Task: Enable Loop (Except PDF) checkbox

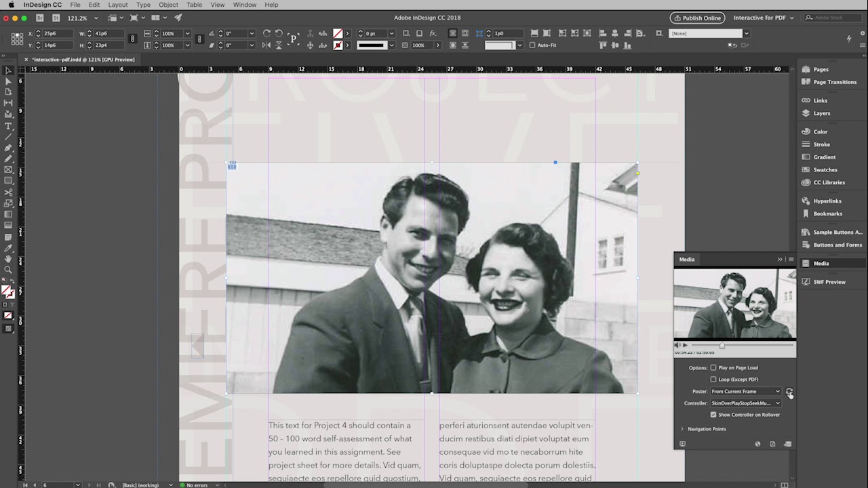Action: tap(713, 380)
